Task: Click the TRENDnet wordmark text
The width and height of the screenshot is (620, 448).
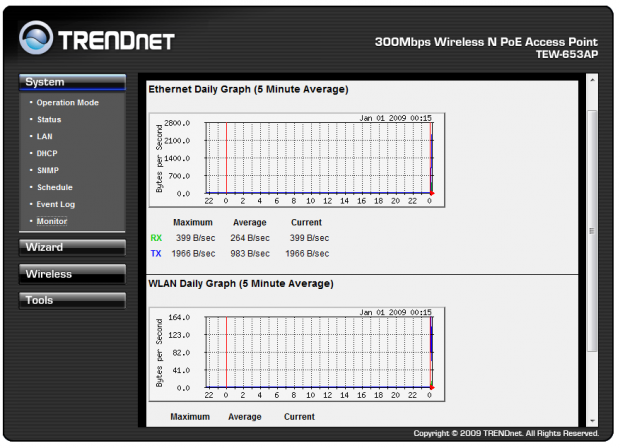Action: point(117,40)
